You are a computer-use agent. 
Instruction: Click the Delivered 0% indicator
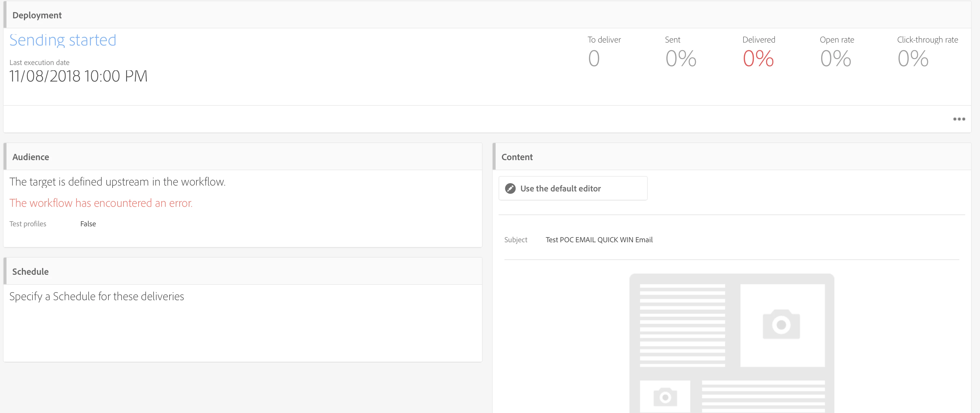click(x=758, y=58)
